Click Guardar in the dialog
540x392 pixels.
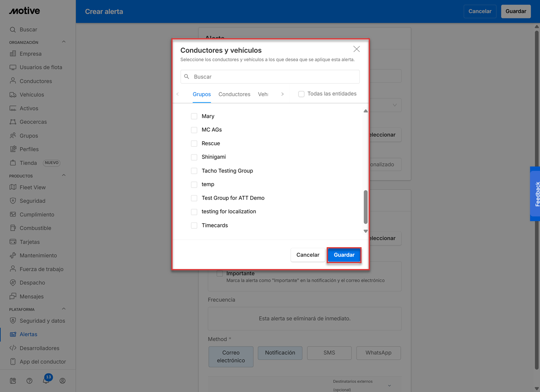point(344,255)
